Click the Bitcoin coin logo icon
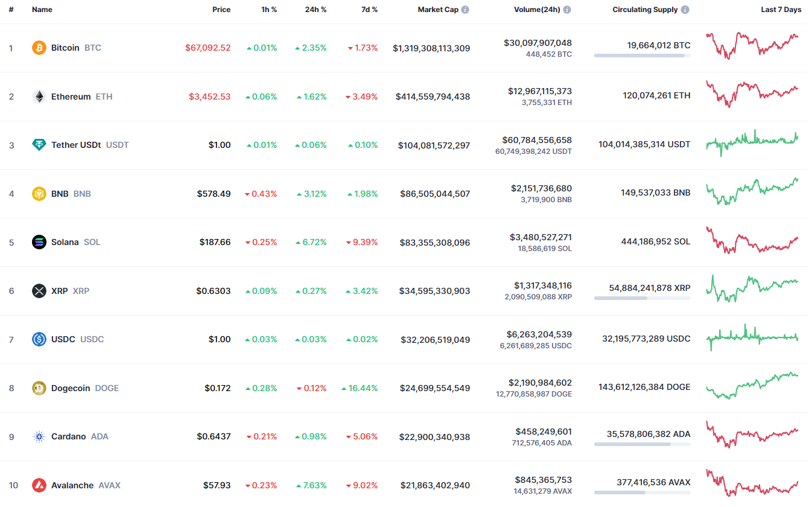 [39, 48]
